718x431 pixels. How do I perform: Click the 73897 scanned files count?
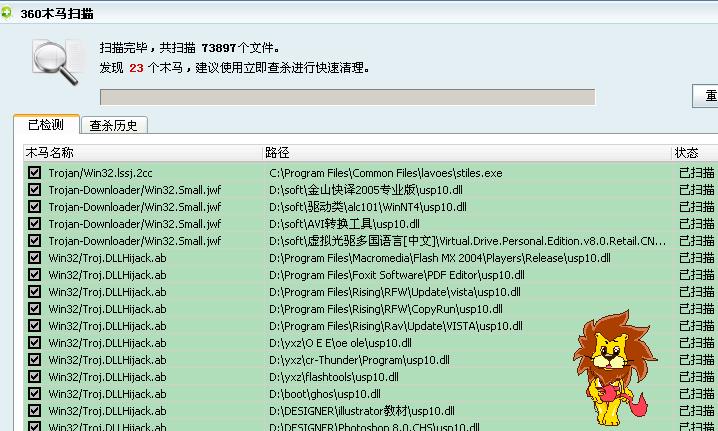[219, 48]
